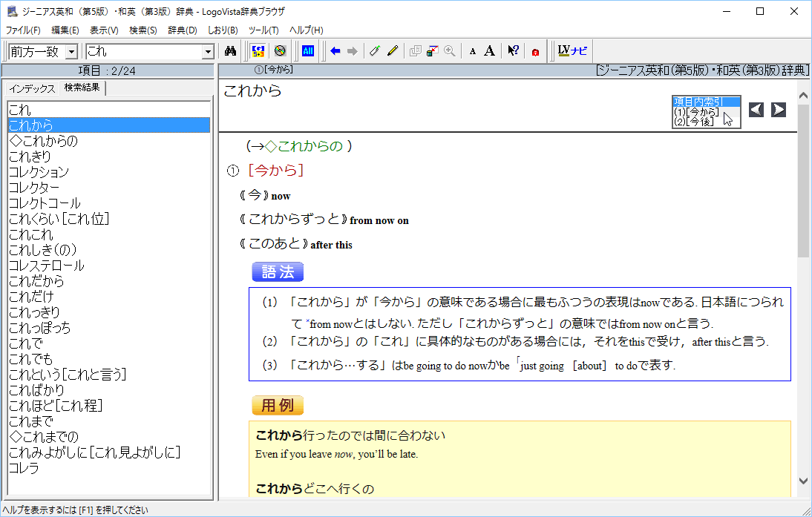The width and height of the screenshot is (812, 517).
Task: Click the binoculars search icon
Action: pos(230,51)
